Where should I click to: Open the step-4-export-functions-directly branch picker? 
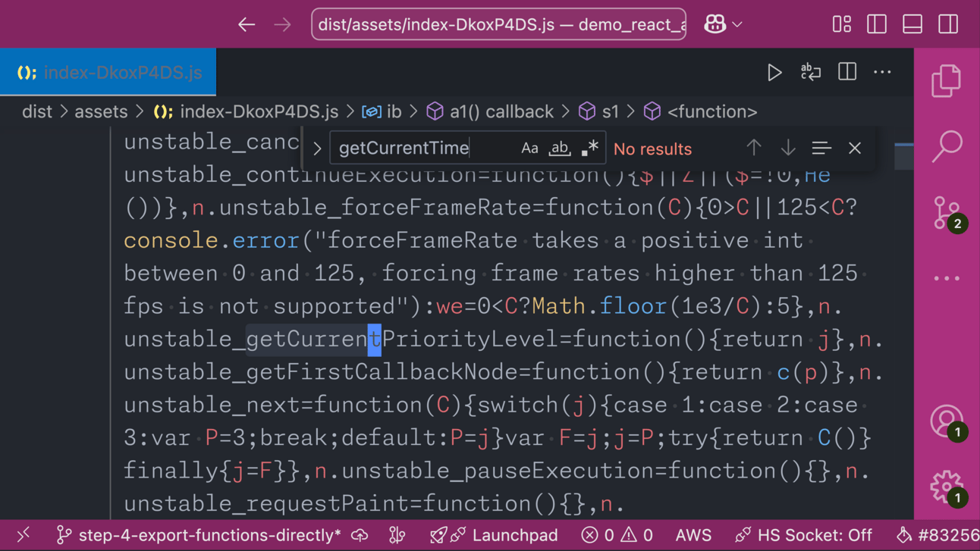[199, 535]
